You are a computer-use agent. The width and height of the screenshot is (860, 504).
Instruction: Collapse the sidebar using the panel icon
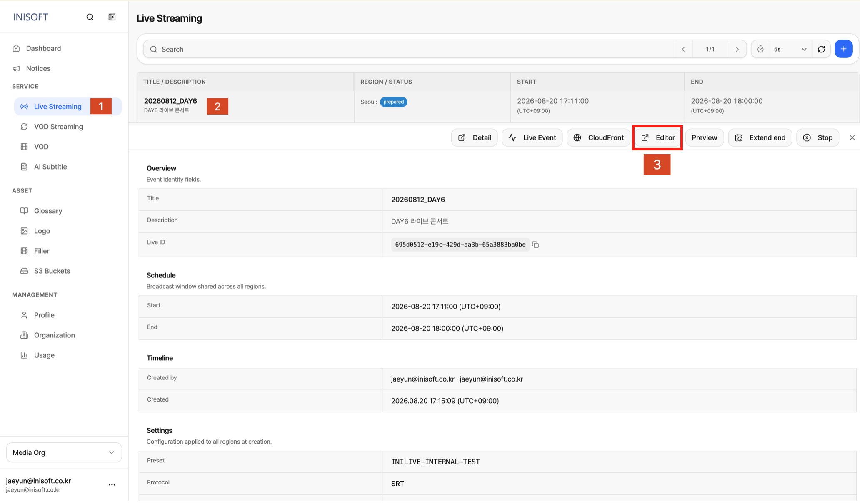click(x=112, y=17)
